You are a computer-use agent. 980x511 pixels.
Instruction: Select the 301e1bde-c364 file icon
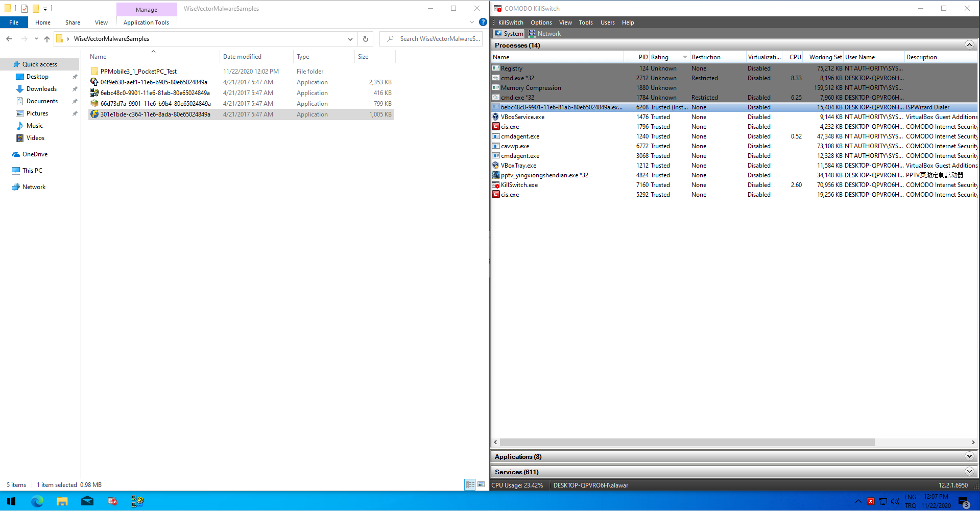click(94, 114)
